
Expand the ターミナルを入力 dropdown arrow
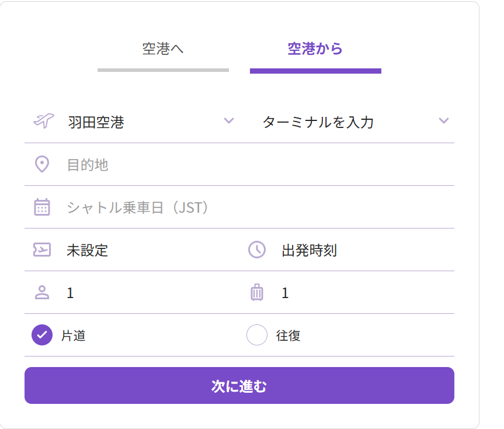(444, 121)
